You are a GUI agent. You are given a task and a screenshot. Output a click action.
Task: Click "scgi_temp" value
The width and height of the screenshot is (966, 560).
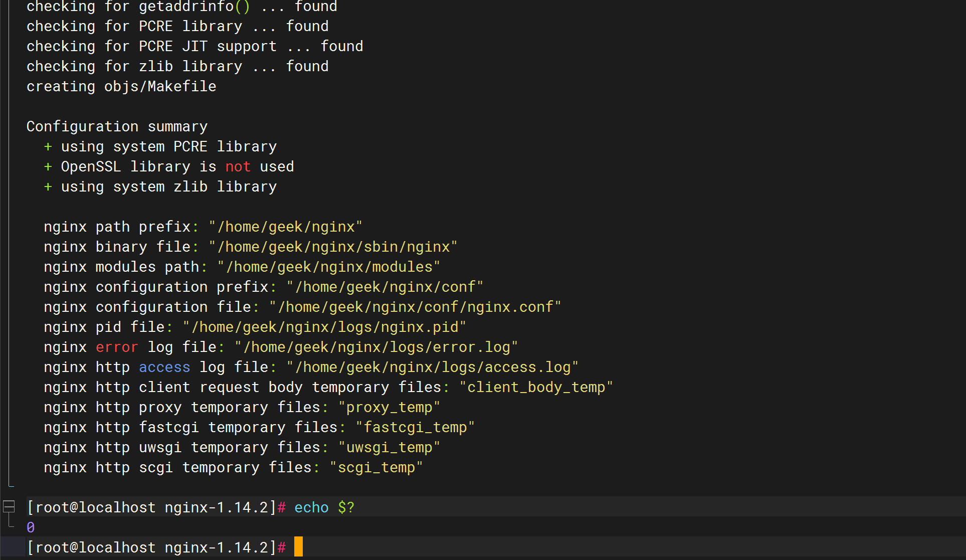(376, 467)
